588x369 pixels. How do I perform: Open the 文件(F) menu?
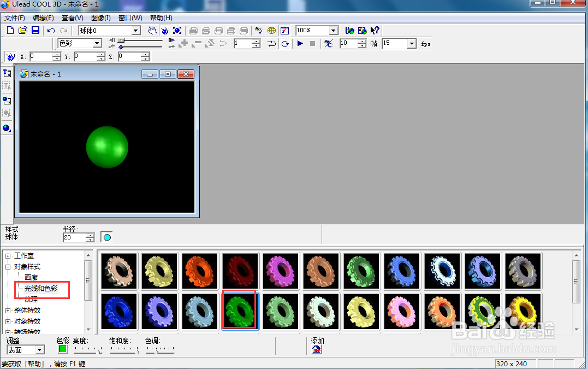[x=15, y=18]
